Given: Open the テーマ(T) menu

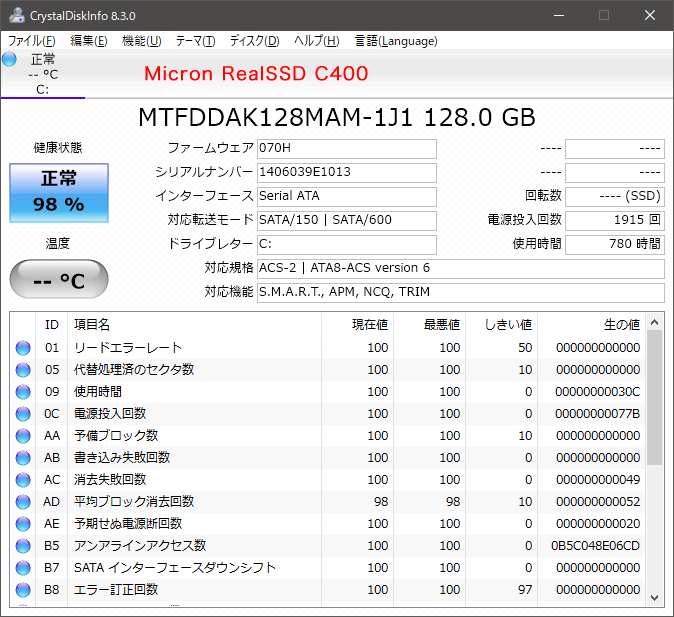Looking at the screenshot, I should [x=195, y=41].
